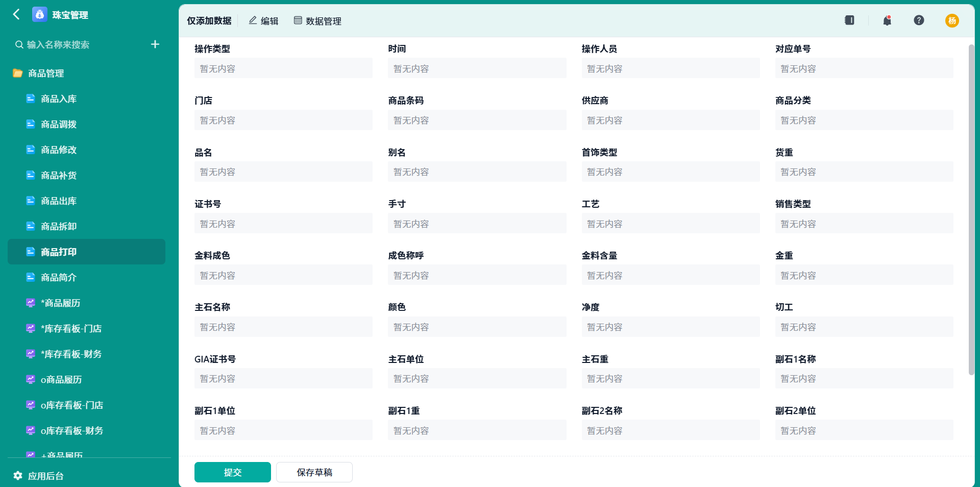Open the 商品出库 menu entry
Image resolution: width=980 pixels, height=487 pixels.
87,201
